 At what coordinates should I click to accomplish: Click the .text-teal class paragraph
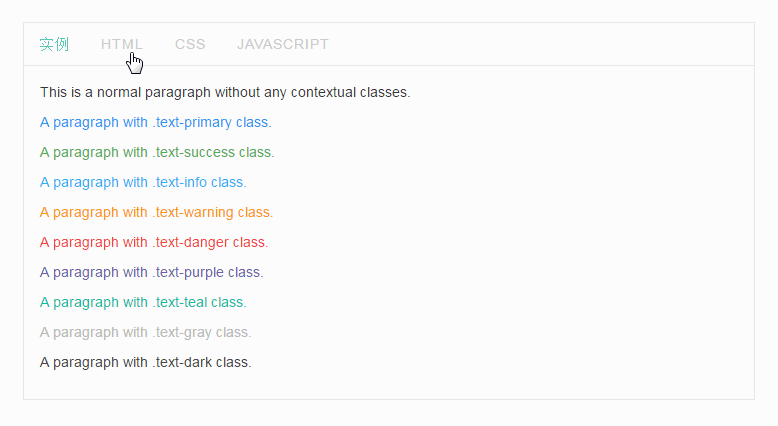pyautogui.click(x=143, y=303)
